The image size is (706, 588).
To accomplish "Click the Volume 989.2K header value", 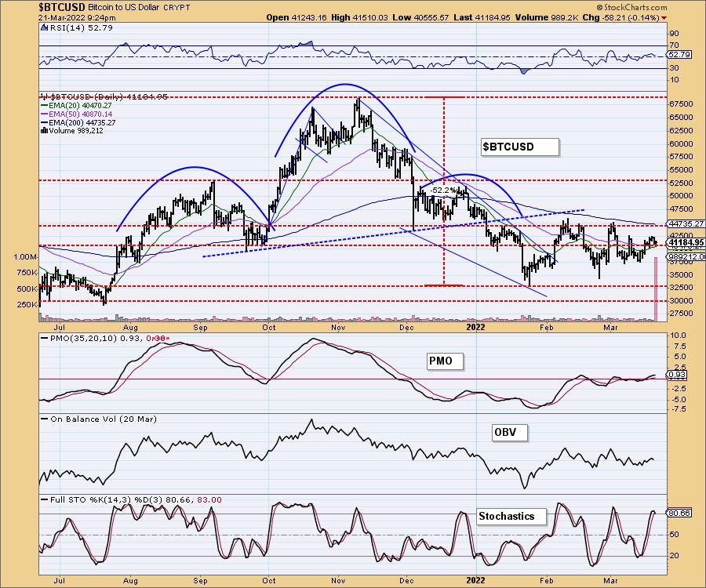I will click(x=546, y=17).
